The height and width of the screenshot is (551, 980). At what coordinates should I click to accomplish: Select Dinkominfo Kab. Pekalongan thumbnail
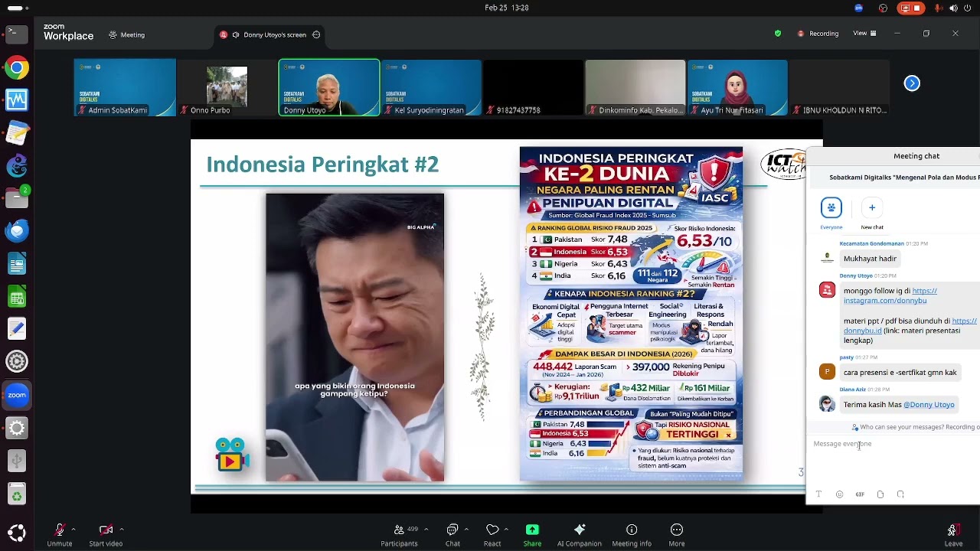pyautogui.click(x=635, y=87)
